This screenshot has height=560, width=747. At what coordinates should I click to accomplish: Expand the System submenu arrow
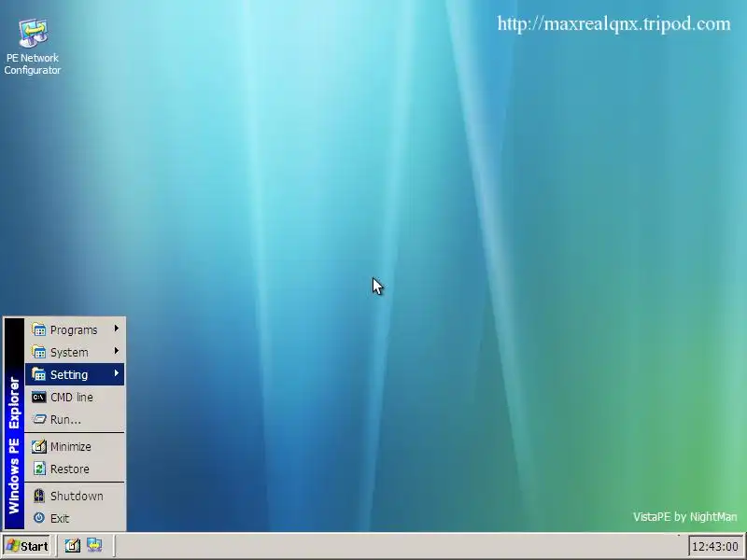(116, 351)
